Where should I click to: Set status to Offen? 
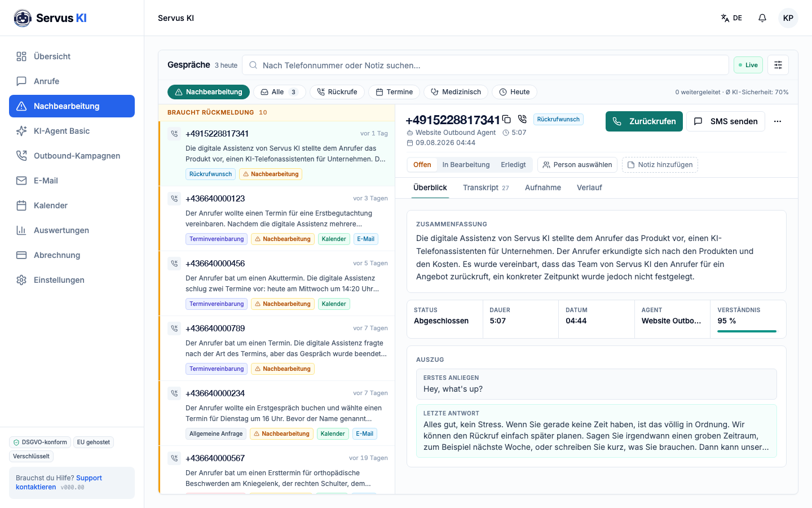(x=422, y=165)
